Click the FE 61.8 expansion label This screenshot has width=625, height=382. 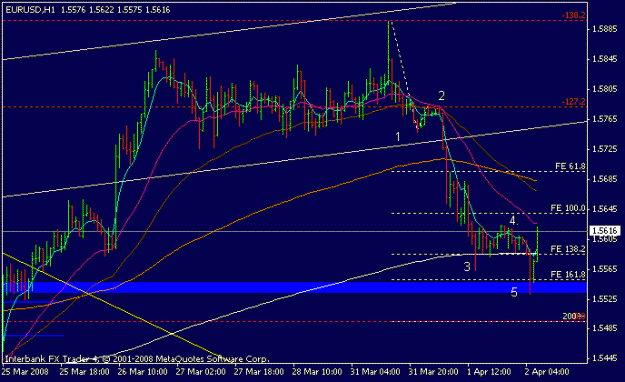click(570, 166)
